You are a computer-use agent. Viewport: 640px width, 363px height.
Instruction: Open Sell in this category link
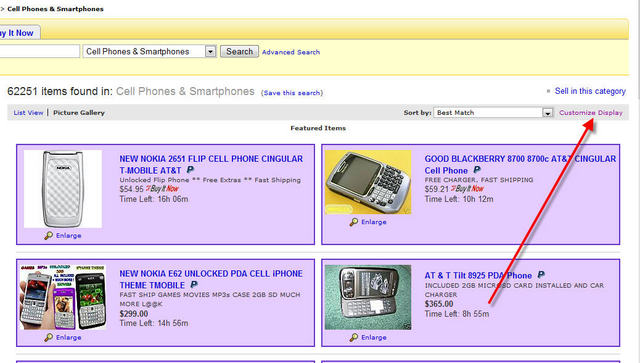pyautogui.click(x=590, y=91)
